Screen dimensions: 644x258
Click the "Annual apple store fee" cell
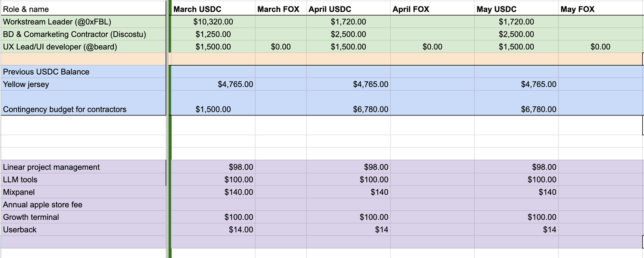(x=43, y=204)
